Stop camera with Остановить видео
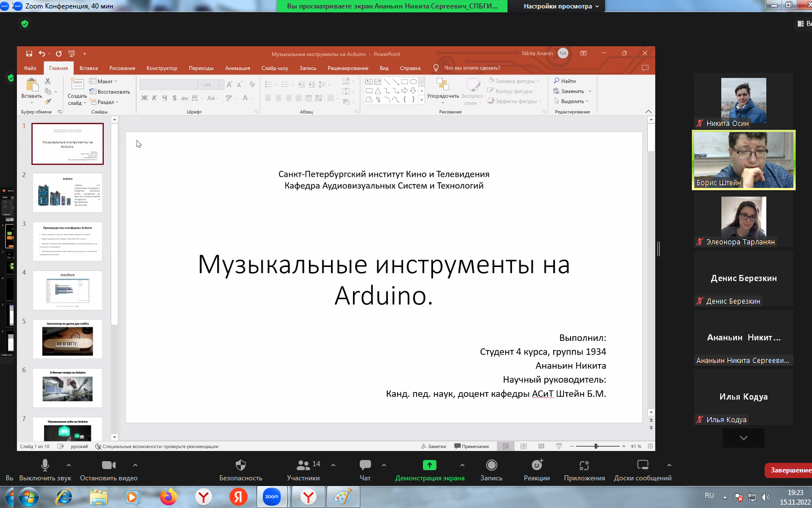 [x=109, y=470]
